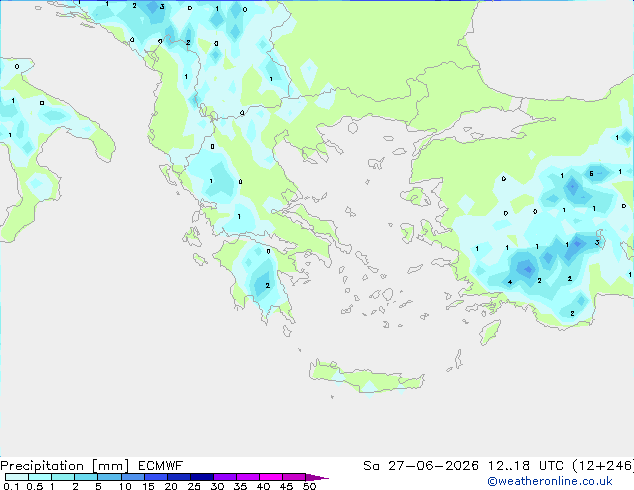Click the "4" precipitation value over Turkey

510,282
